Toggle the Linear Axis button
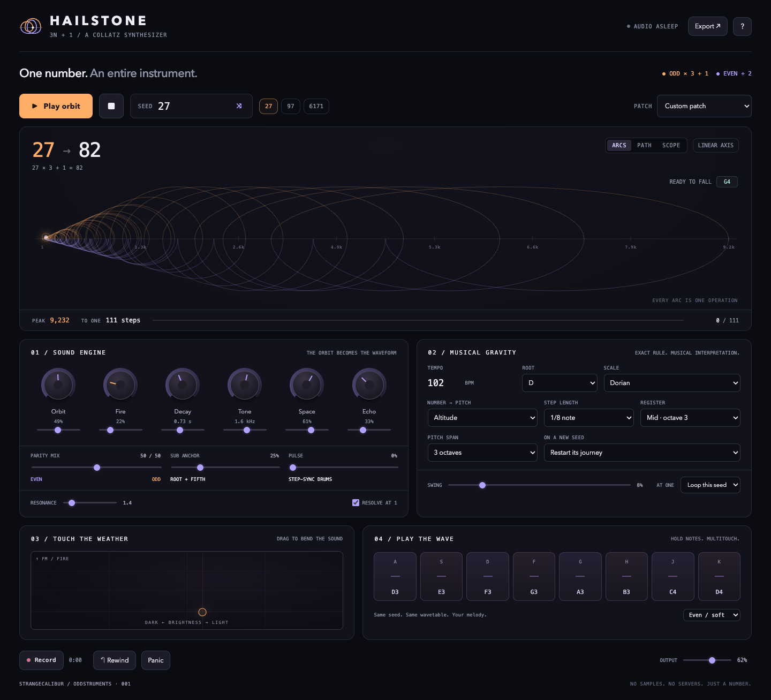The width and height of the screenshot is (771, 700). click(x=716, y=145)
